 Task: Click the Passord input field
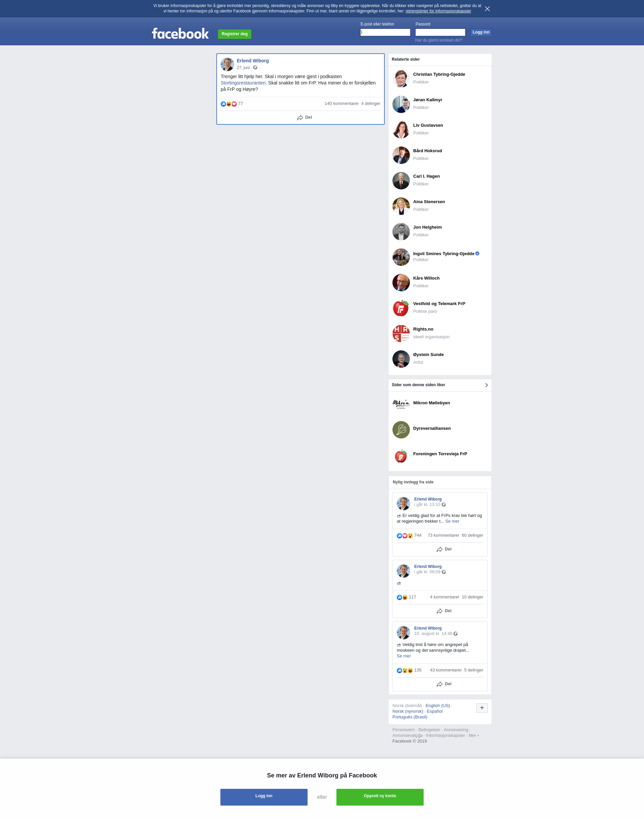point(440,33)
